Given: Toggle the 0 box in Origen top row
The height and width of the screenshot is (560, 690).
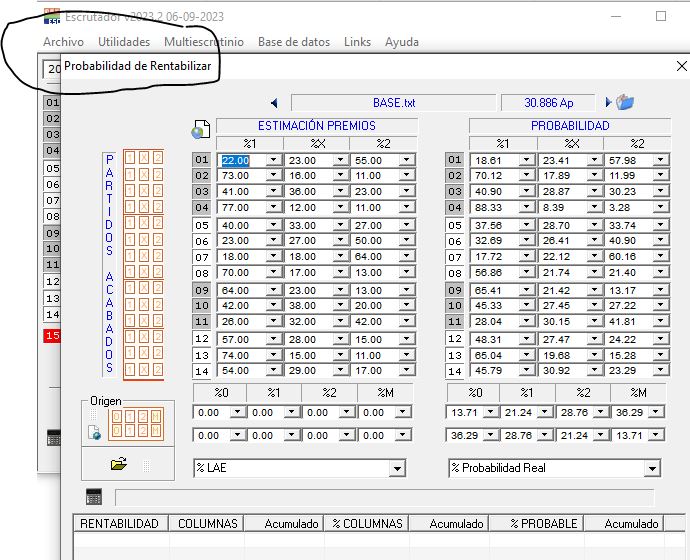Looking at the screenshot, I should pos(117,417).
